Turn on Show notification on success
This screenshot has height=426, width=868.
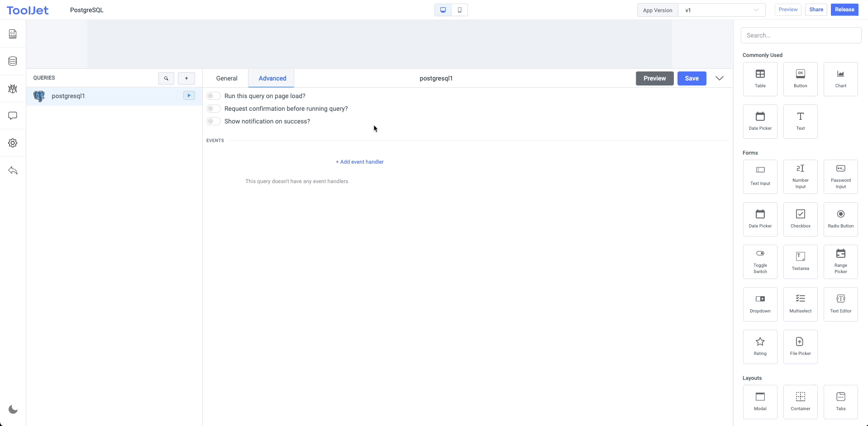click(214, 121)
